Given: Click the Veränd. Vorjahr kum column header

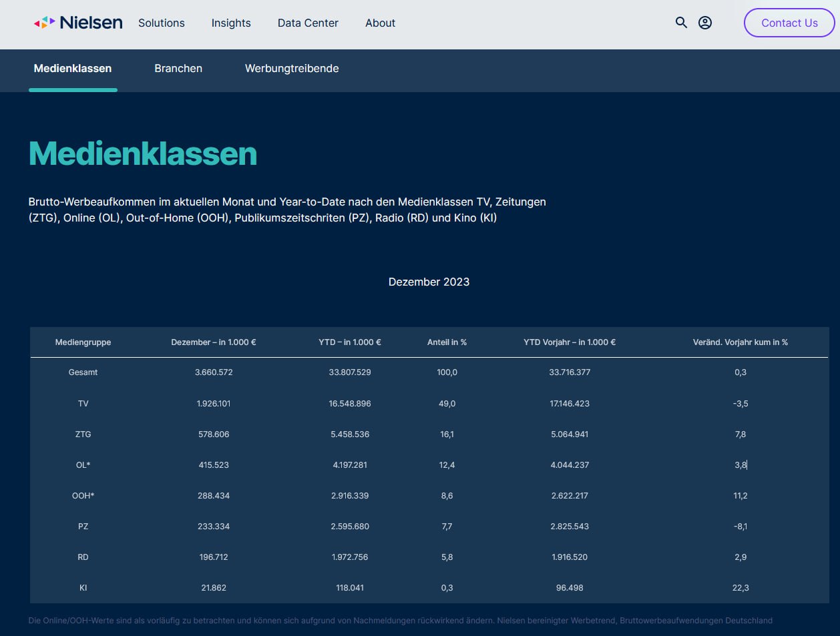Looking at the screenshot, I should pos(741,342).
